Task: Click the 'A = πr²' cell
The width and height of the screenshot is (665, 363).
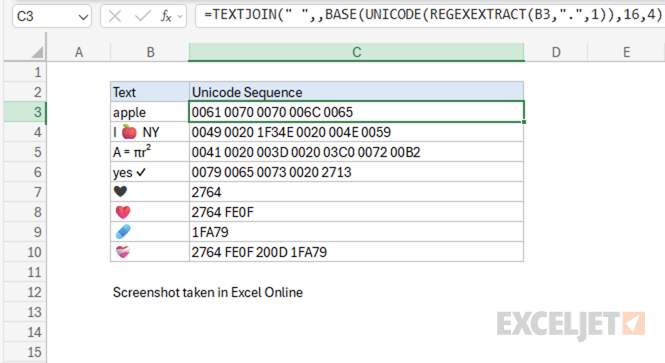Action: pyautogui.click(x=150, y=152)
